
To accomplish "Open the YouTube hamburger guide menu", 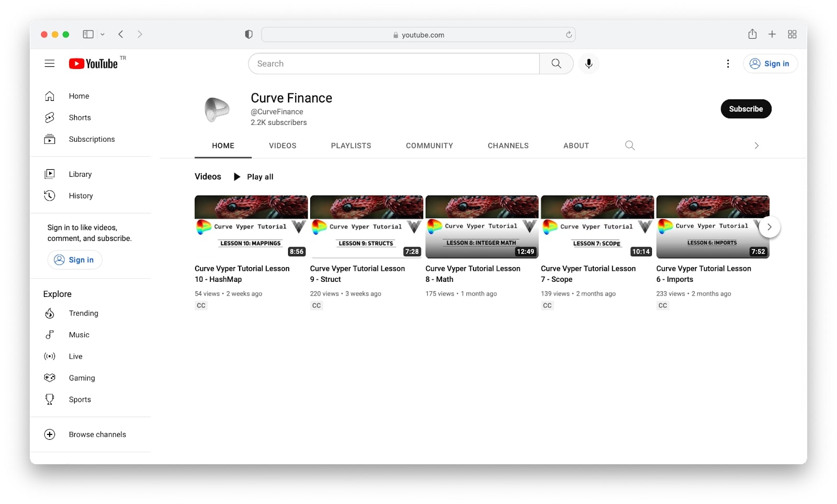I will pos(50,63).
